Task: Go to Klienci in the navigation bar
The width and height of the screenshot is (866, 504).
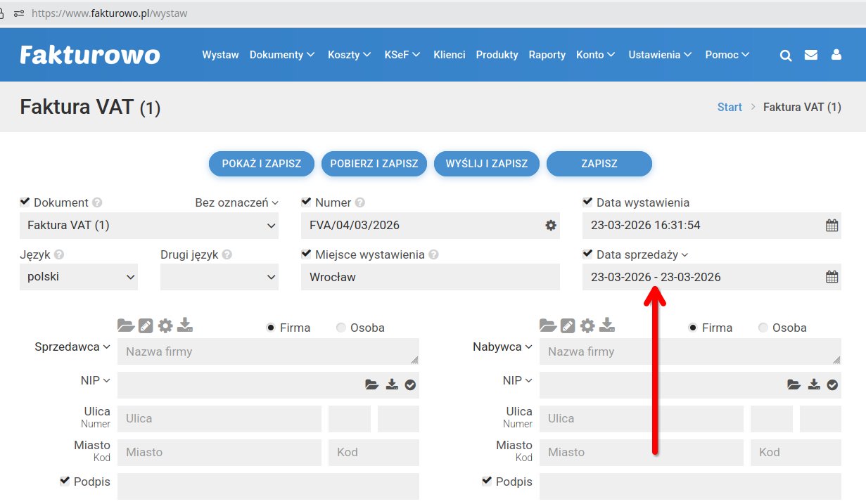Action: [449, 55]
